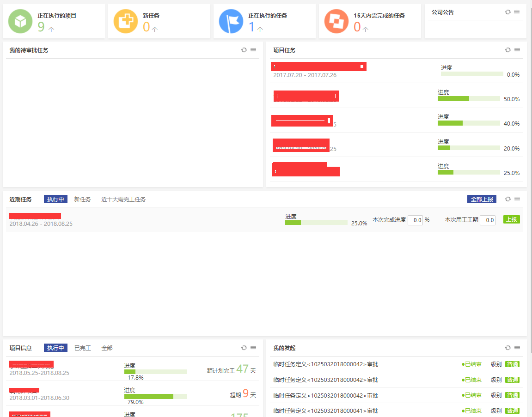Expand the 公司公告 panel menu
This screenshot has height=417, width=532.
coord(517,12)
